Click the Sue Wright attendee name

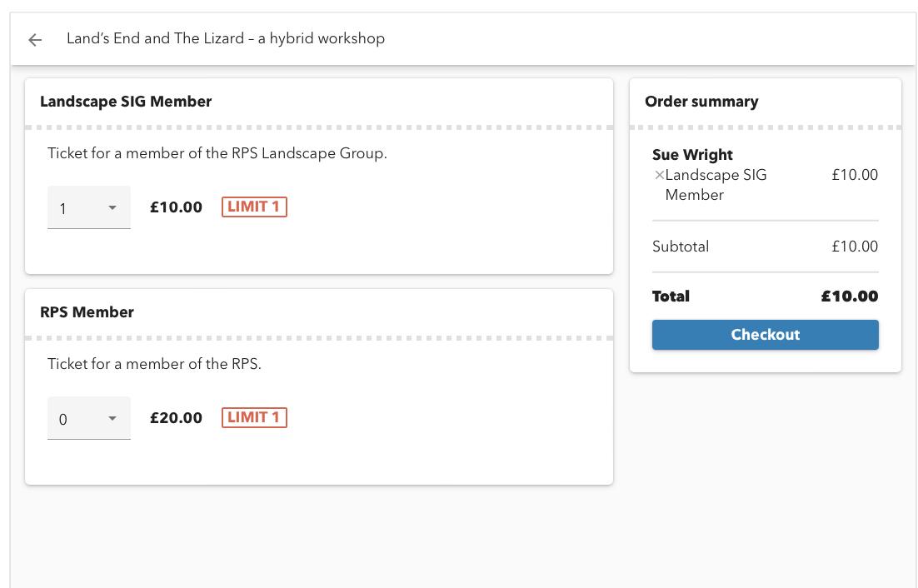click(x=692, y=155)
